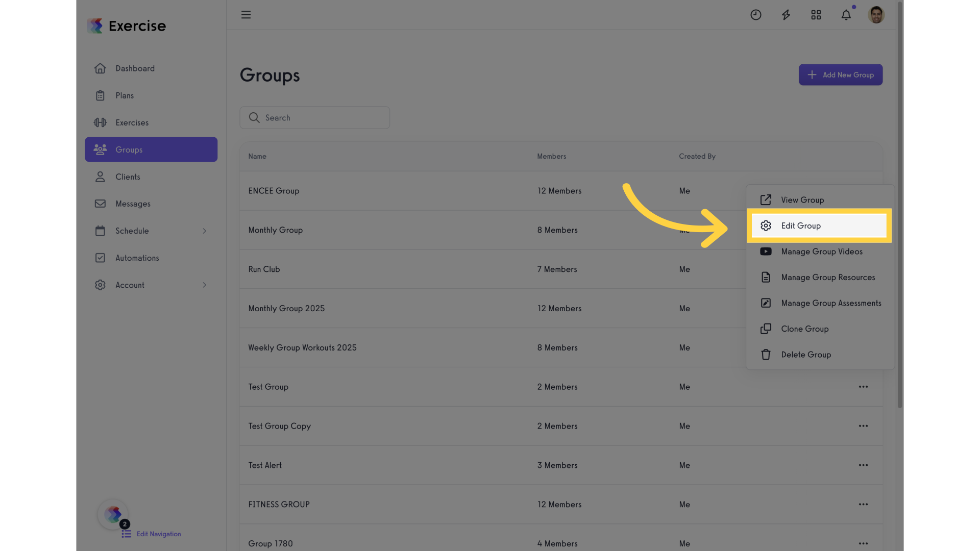Click the Members column header

[x=551, y=156]
